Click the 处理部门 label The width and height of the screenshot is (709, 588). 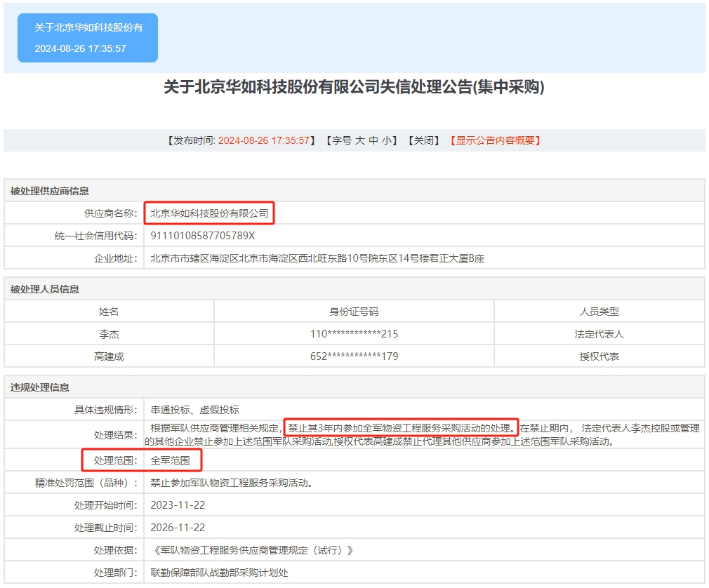pos(115,573)
